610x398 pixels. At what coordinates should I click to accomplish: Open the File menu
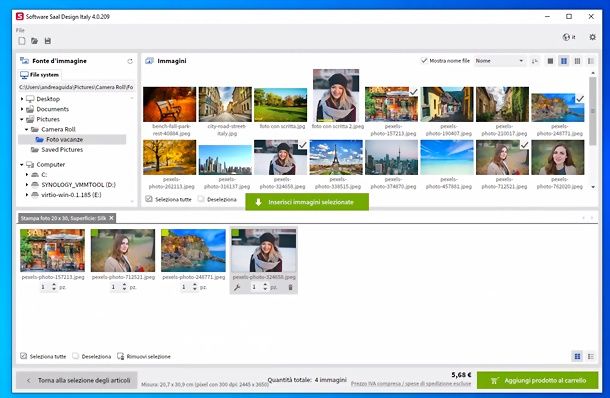(x=20, y=30)
